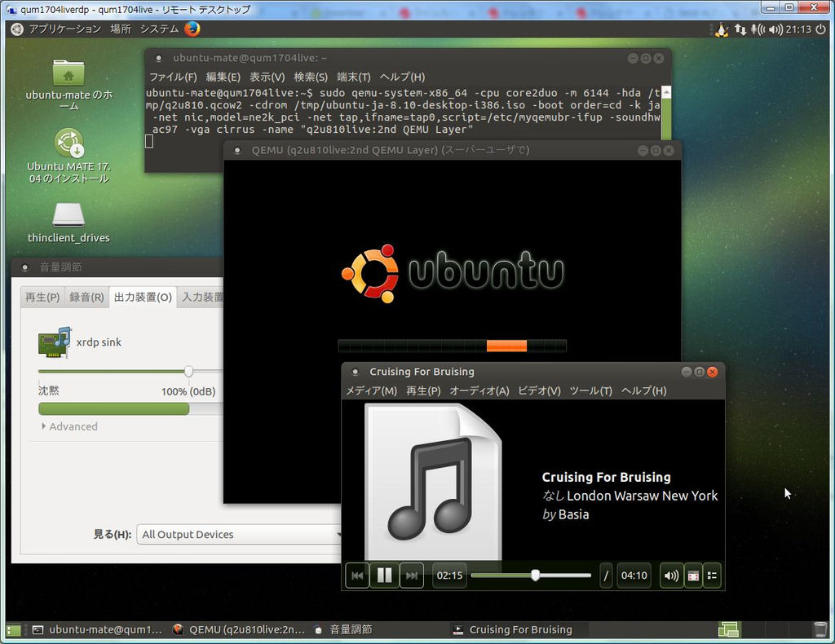Click the track title Cruising For Bruising
The image size is (835, 644).
[606, 478]
